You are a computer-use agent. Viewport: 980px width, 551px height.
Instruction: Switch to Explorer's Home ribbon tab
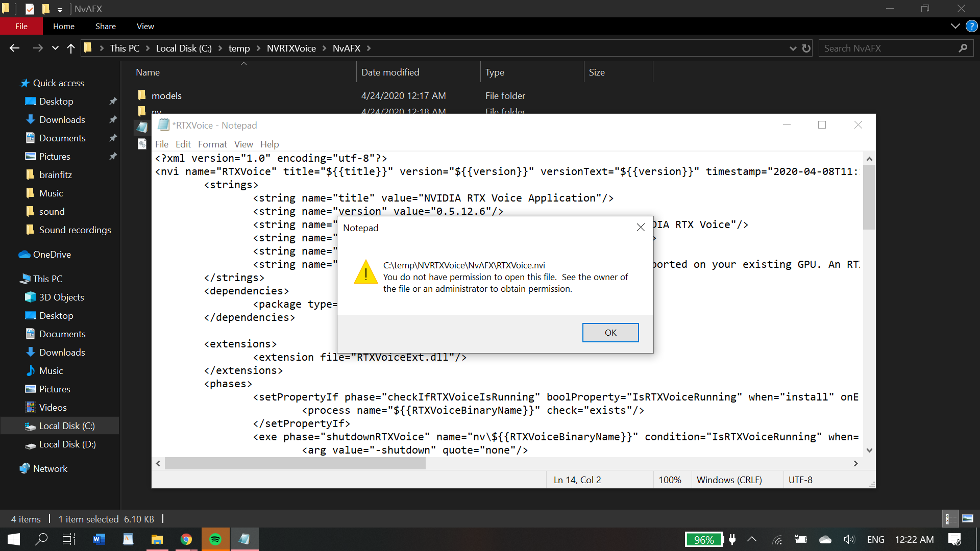64,26
